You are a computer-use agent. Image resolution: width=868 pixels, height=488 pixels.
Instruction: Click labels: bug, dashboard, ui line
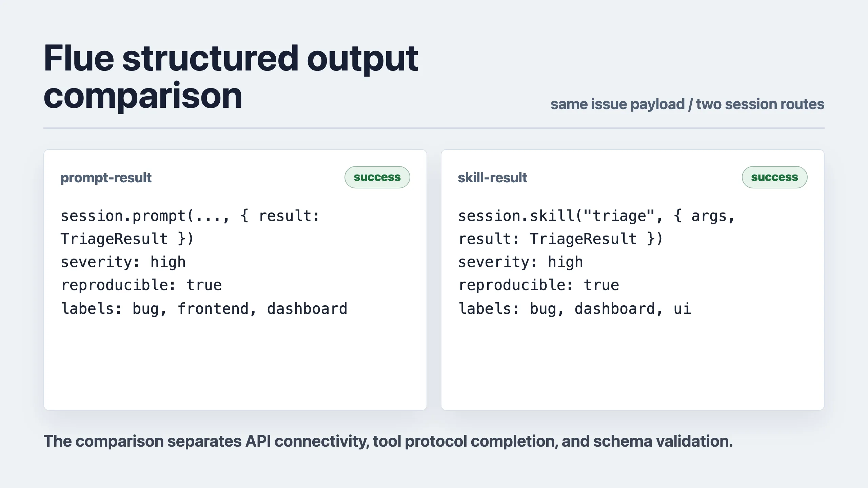click(x=574, y=309)
